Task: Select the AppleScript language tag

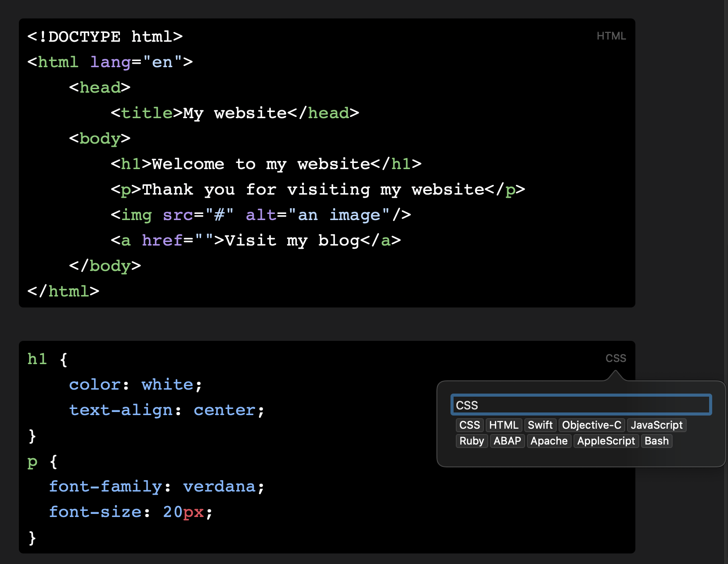Action: 606,441
